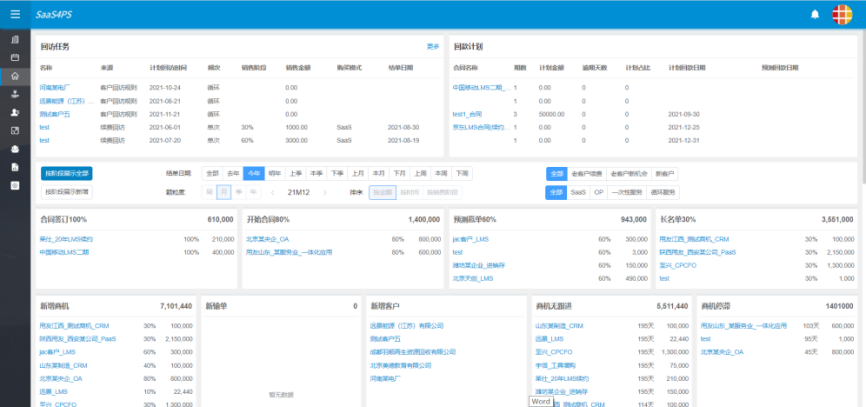Viewport: 866px width, 407px height.
Task: Toggle the hamburger menu in the header
Action: click(x=15, y=14)
